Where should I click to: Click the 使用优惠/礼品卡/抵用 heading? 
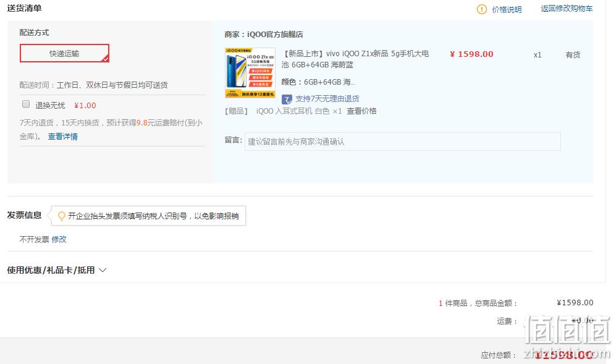point(51,270)
